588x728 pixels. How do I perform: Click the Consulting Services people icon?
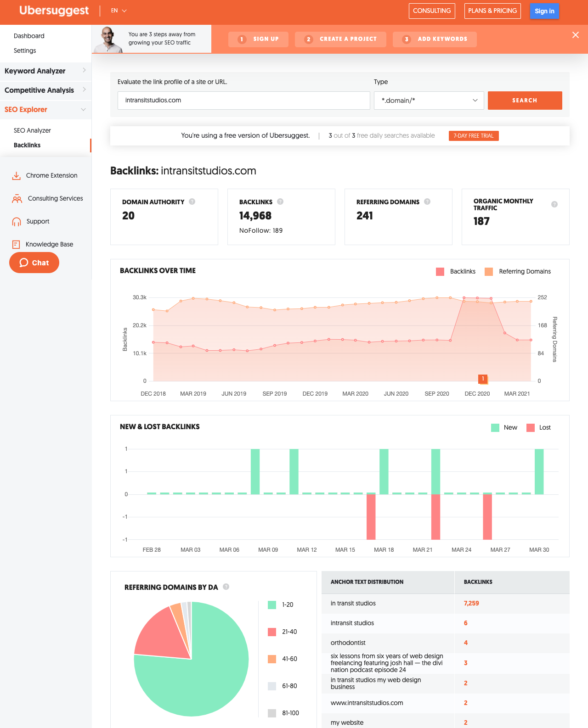17,198
